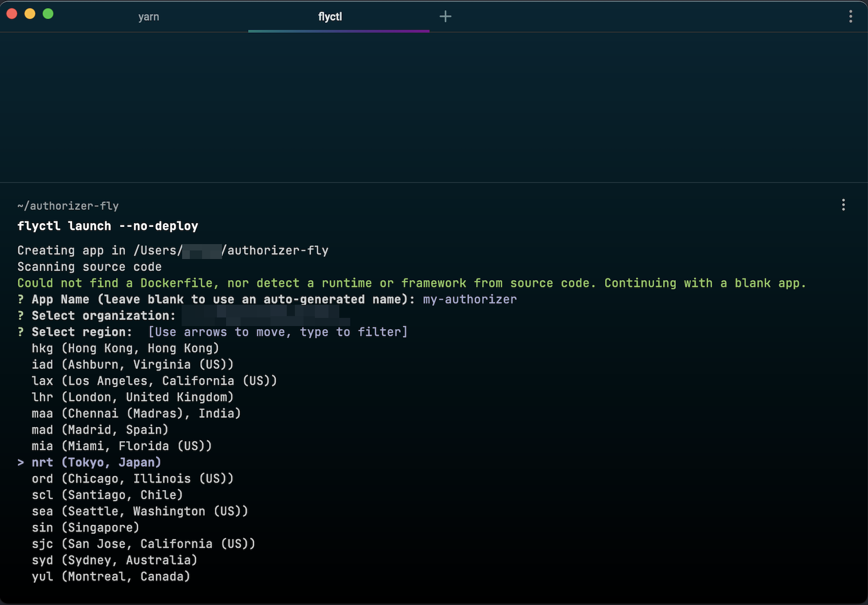Click the flyctl launch --no-deploy command text
The height and width of the screenshot is (605, 868).
[x=107, y=226]
